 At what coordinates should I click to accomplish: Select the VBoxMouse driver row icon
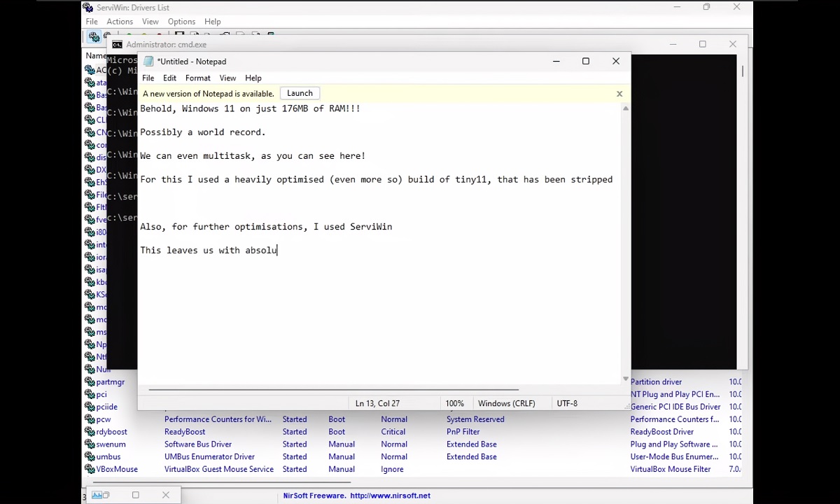point(90,470)
